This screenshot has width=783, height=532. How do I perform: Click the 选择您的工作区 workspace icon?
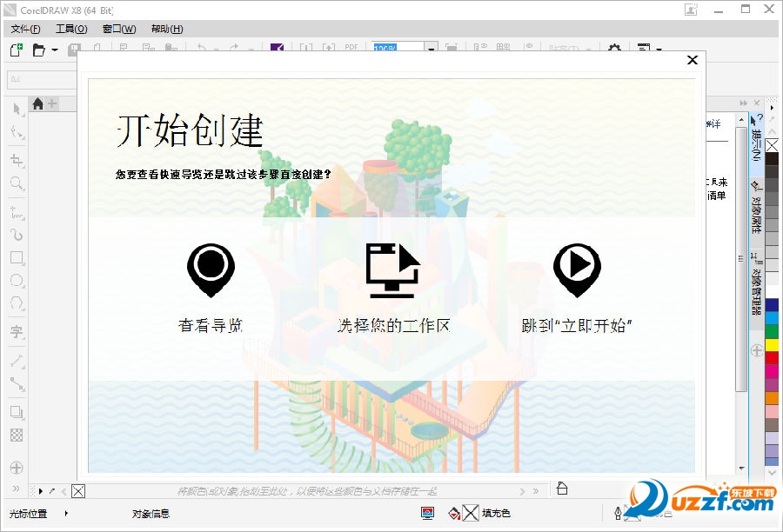coord(393,269)
